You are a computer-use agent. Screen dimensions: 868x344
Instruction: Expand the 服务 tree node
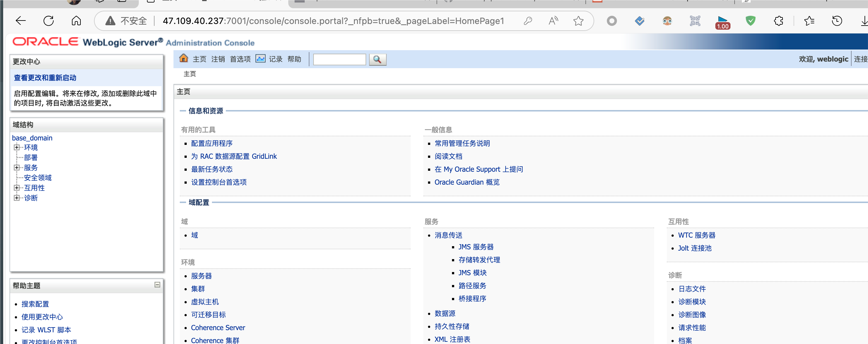tap(16, 168)
